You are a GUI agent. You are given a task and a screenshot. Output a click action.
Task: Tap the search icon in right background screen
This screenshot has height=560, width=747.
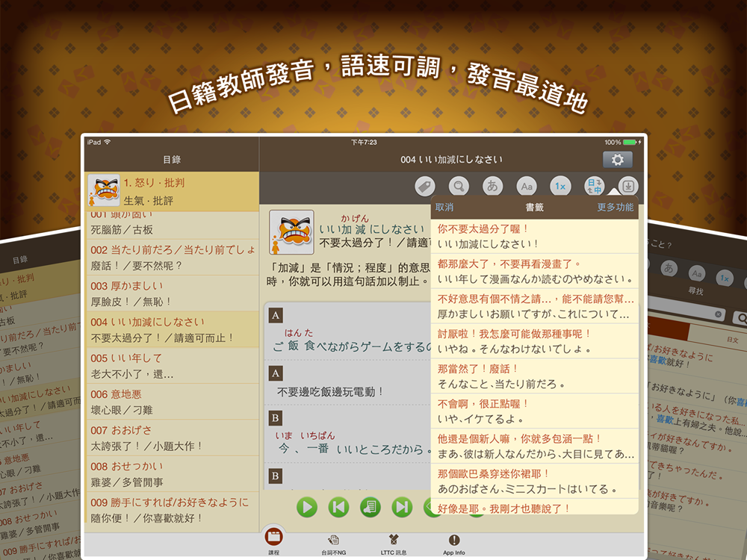(741, 317)
